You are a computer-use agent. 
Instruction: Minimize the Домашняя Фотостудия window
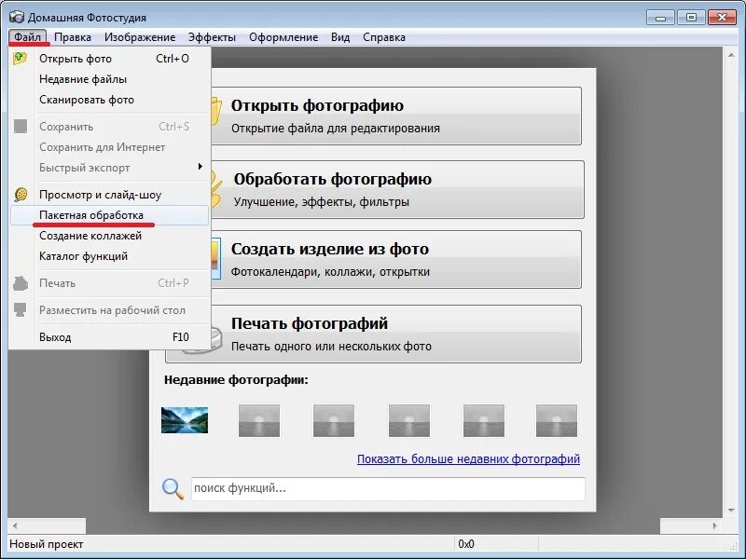660,18
